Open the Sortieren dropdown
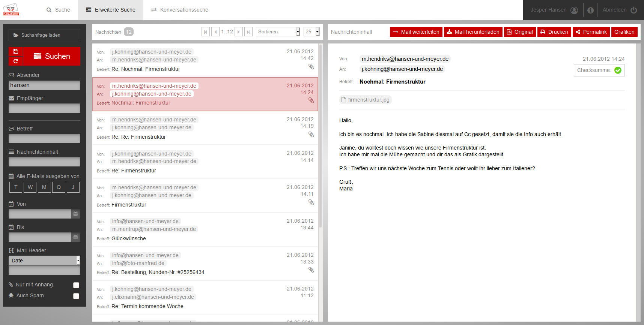The width and height of the screenshot is (644, 325). 278,32
